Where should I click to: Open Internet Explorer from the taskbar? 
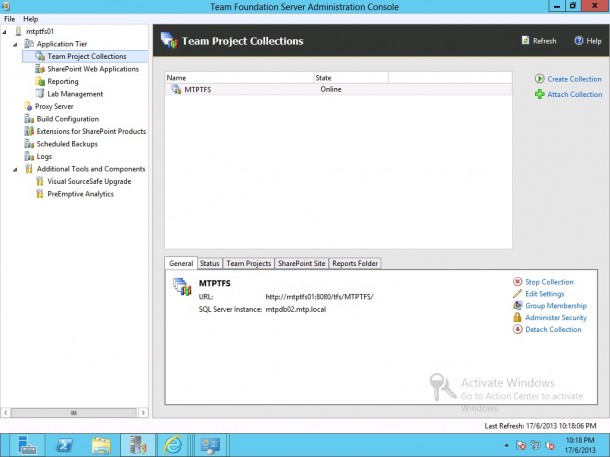[173, 445]
